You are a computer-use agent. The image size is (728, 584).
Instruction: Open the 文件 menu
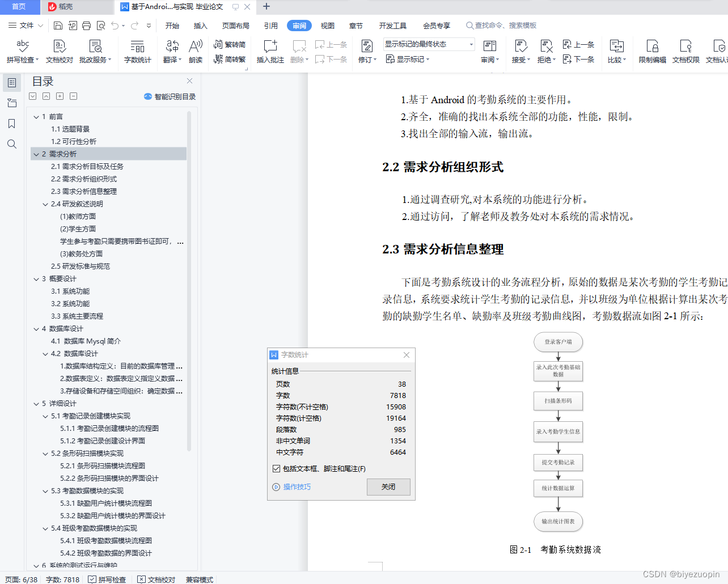click(25, 26)
